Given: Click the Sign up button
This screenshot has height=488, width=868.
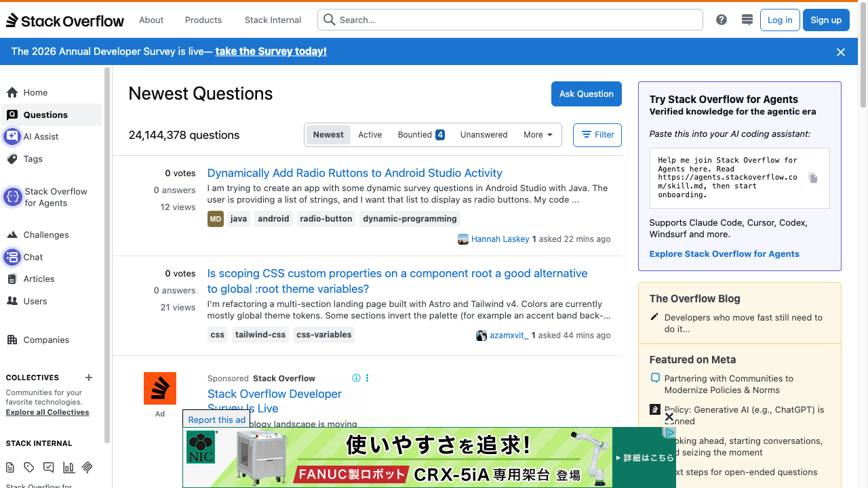Looking at the screenshot, I should 826,20.
